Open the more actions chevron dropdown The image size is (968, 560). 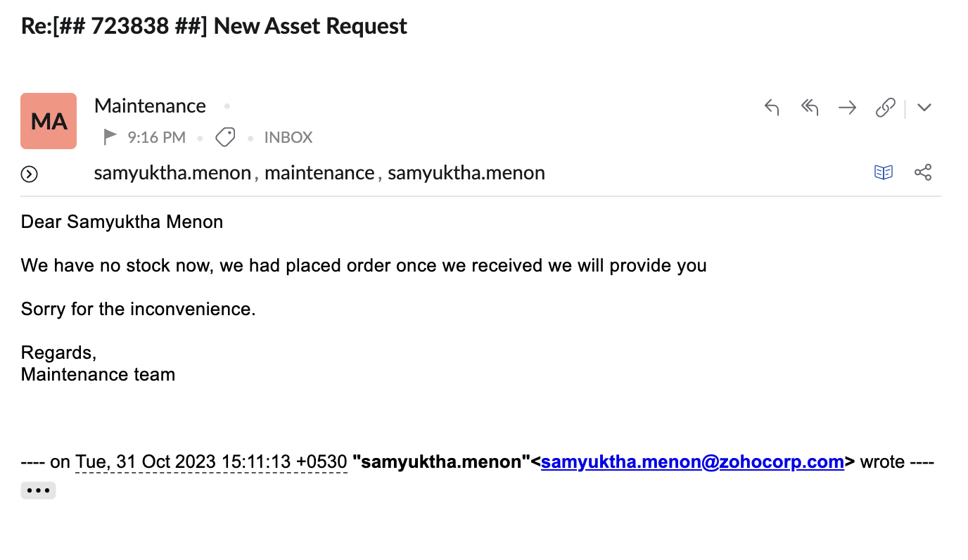click(924, 108)
